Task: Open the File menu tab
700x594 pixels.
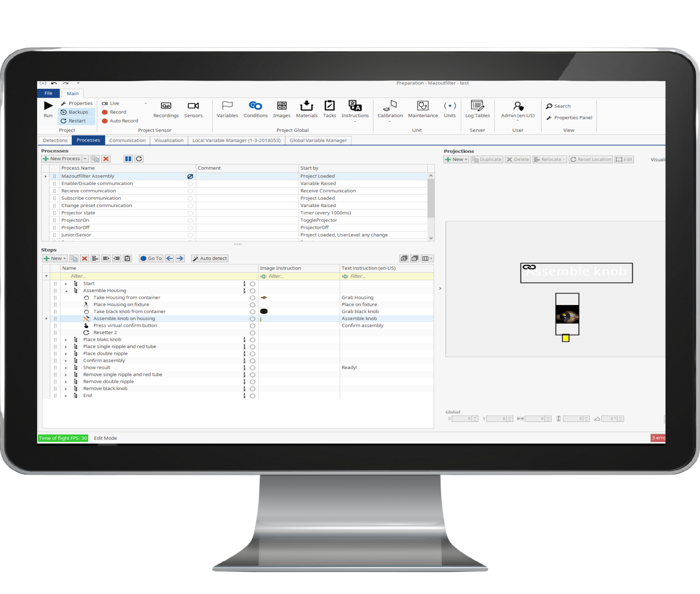Action: (48, 93)
